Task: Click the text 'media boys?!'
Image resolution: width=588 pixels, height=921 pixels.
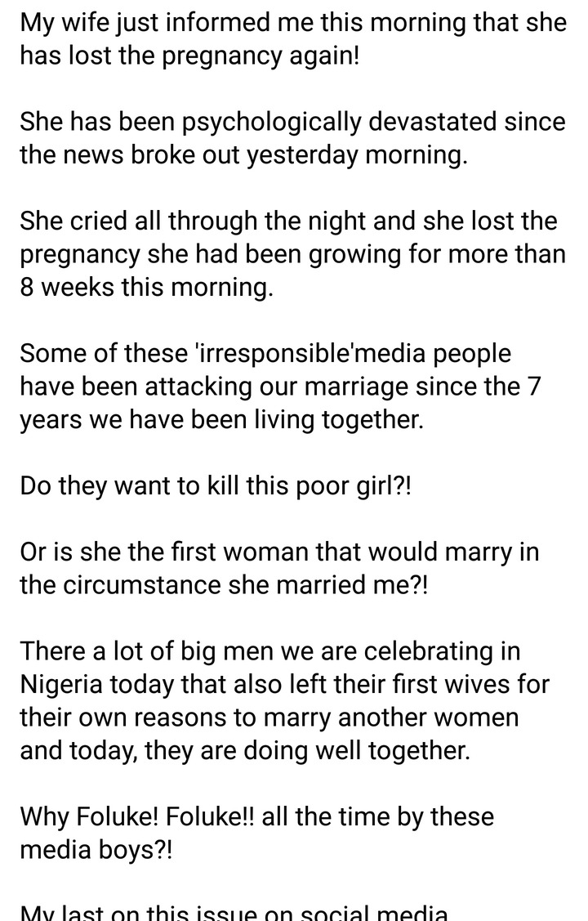Action: (96, 849)
